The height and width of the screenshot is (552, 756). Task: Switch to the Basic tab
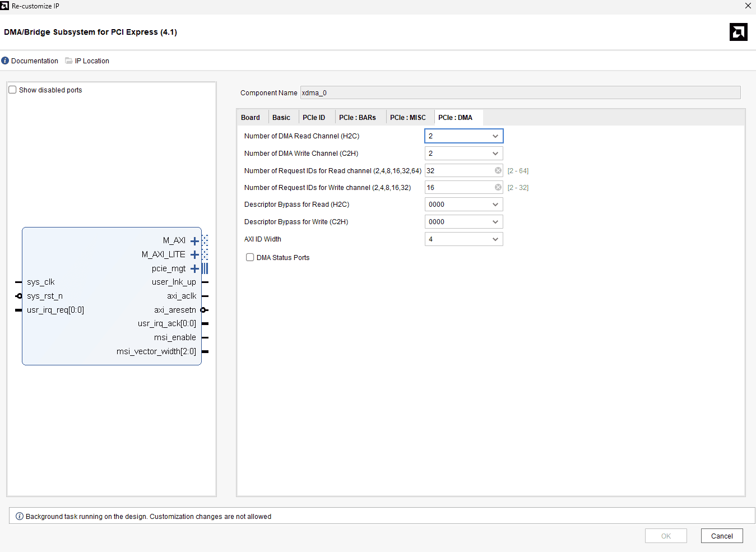[281, 118]
